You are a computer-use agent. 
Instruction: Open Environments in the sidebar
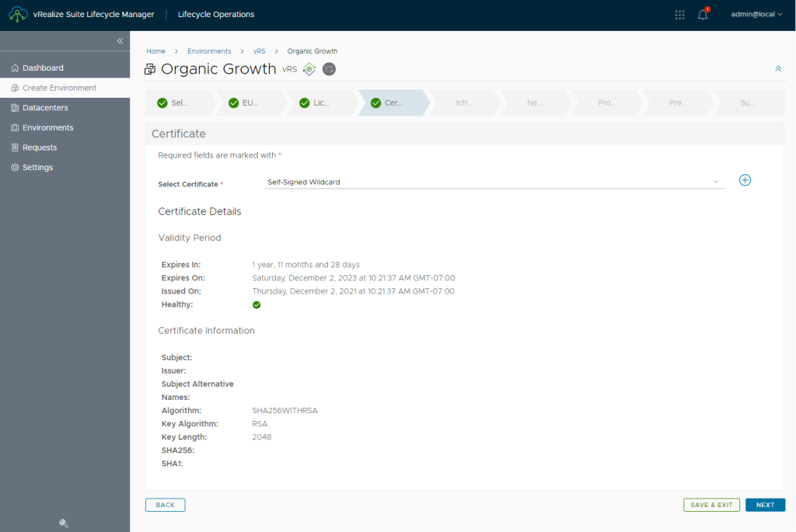point(65,128)
